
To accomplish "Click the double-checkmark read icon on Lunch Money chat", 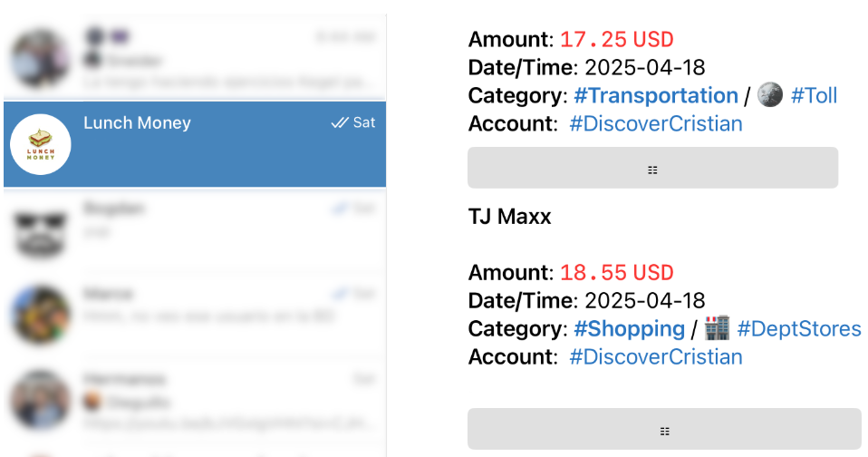I will click(340, 122).
